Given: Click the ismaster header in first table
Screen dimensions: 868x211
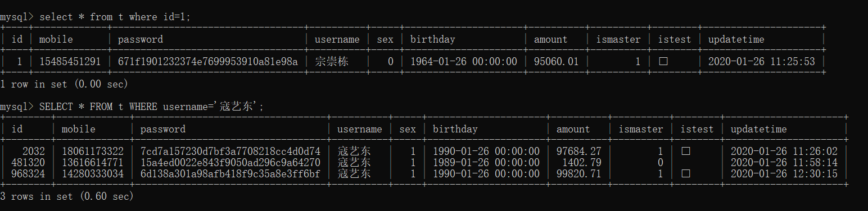Looking at the screenshot, I should point(618,39).
